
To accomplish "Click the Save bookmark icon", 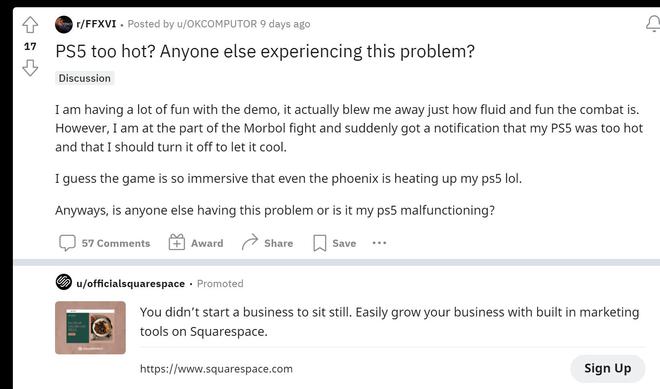I will point(319,243).
